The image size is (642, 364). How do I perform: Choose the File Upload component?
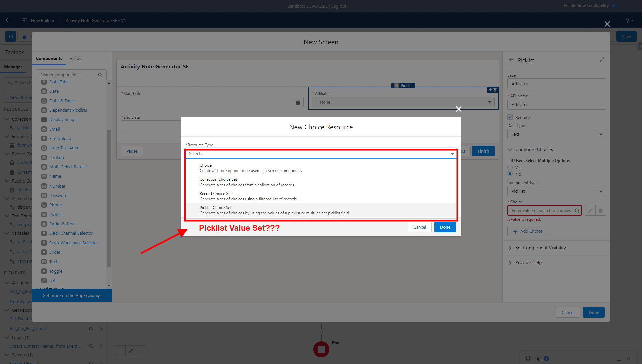tap(60, 138)
